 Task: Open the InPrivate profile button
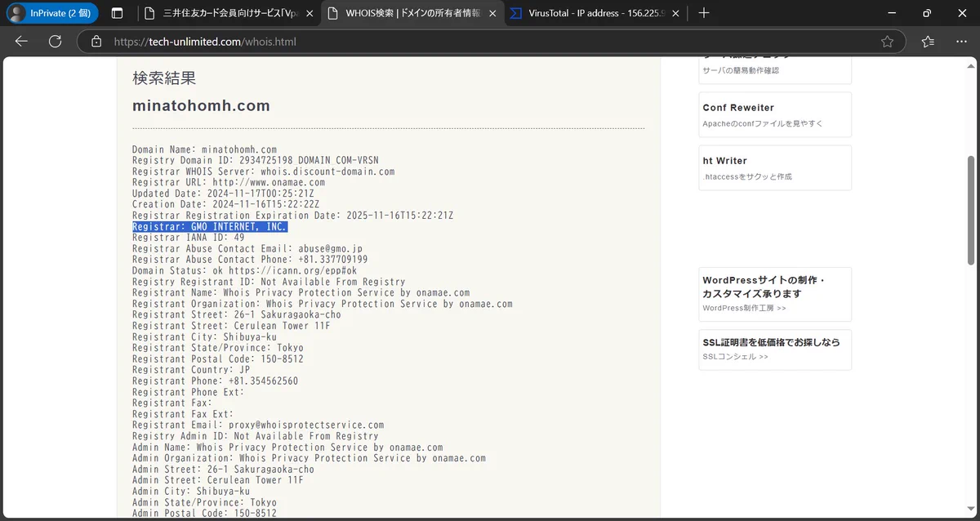click(x=51, y=13)
